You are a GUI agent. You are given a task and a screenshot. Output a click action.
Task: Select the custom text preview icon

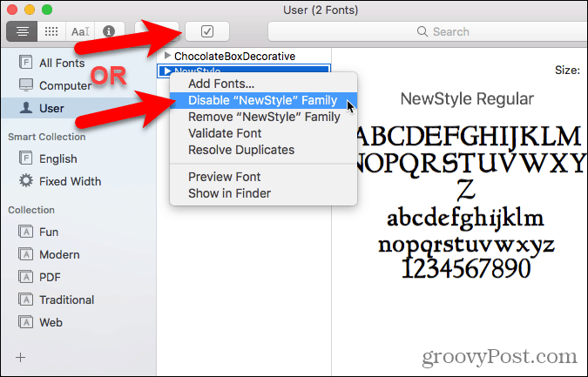click(x=80, y=31)
